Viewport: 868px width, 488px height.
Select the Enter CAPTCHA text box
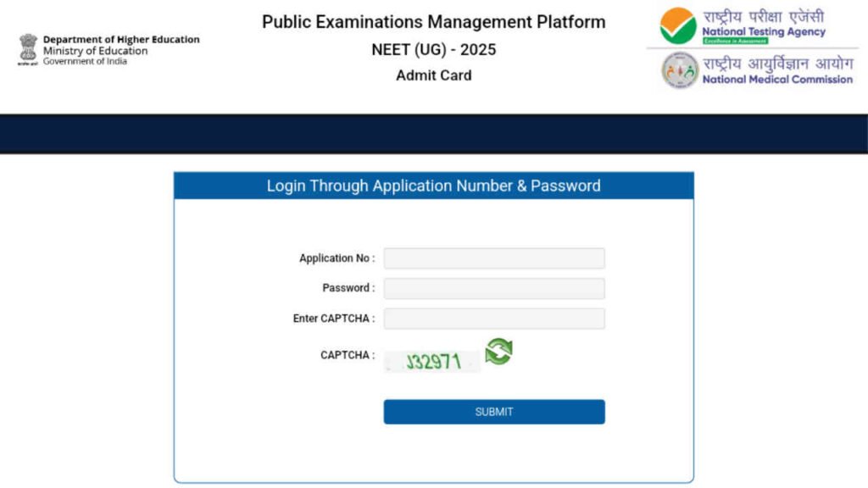point(493,318)
